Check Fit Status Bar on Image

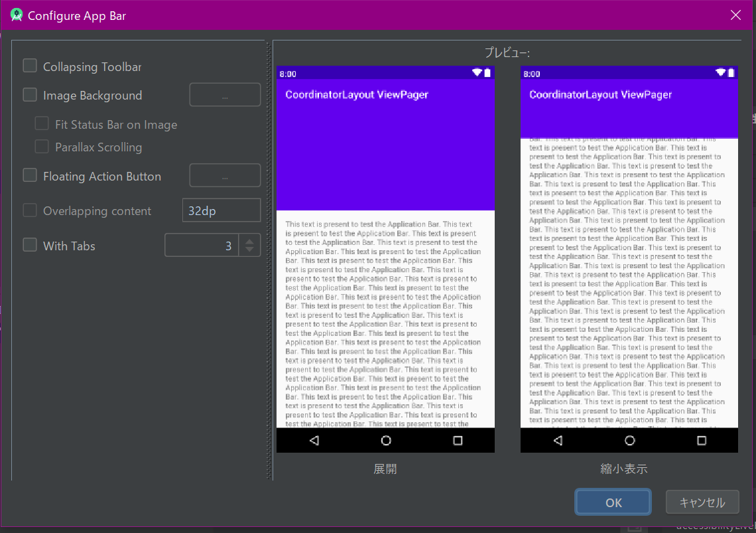click(x=42, y=123)
